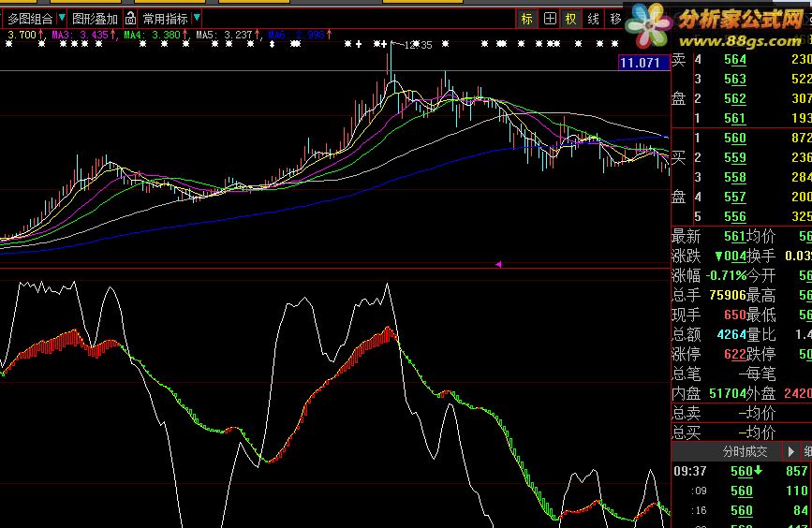This screenshot has height=528, width=812.
Task: Click the 内盘 value 51704
Action: [x=728, y=393]
